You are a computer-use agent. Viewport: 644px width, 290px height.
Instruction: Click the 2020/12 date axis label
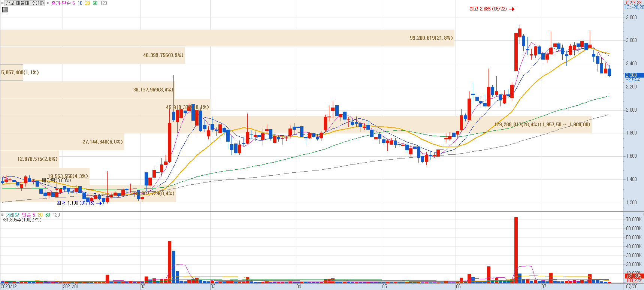(x=9, y=287)
